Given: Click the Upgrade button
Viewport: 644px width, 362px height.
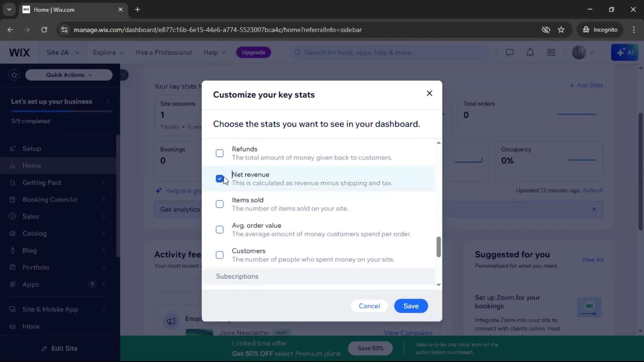Looking at the screenshot, I should 254,52.
